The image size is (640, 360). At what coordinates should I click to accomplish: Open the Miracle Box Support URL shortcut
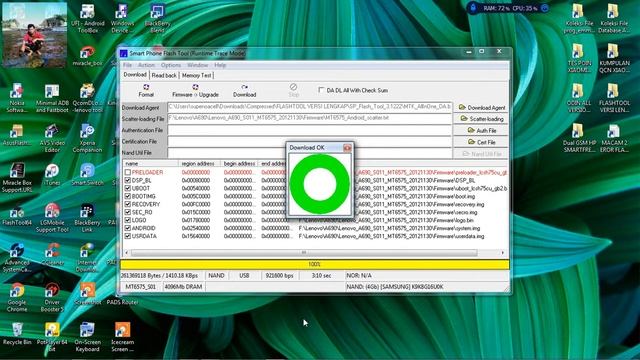tap(17, 178)
